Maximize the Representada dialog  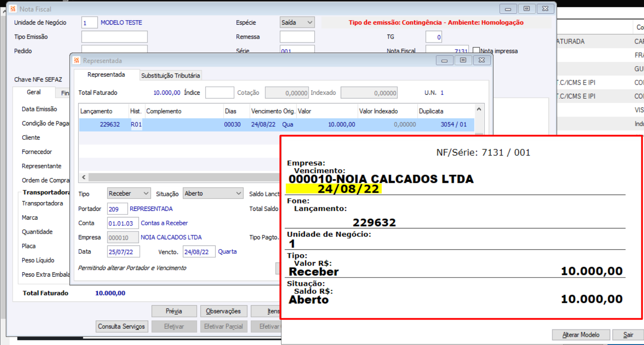pyautogui.click(x=463, y=60)
